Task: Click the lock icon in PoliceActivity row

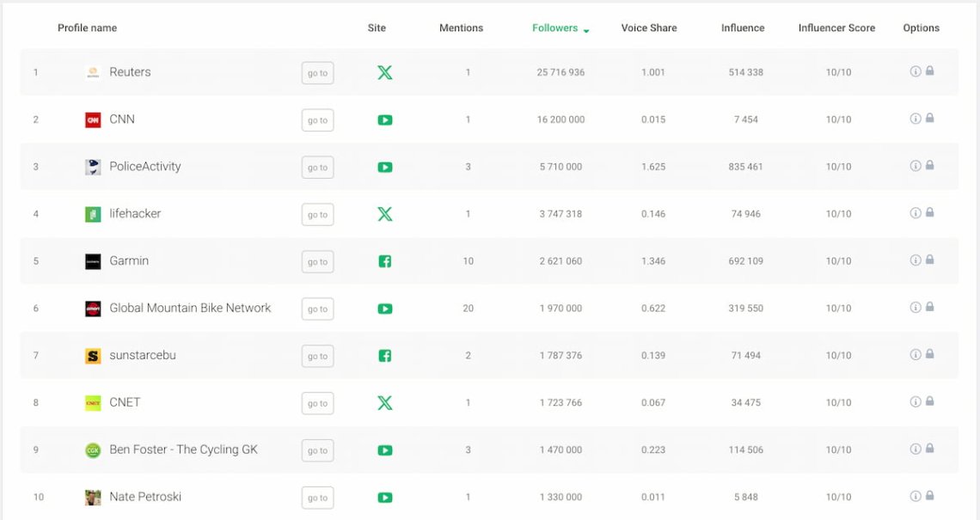Action: click(929, 165)
